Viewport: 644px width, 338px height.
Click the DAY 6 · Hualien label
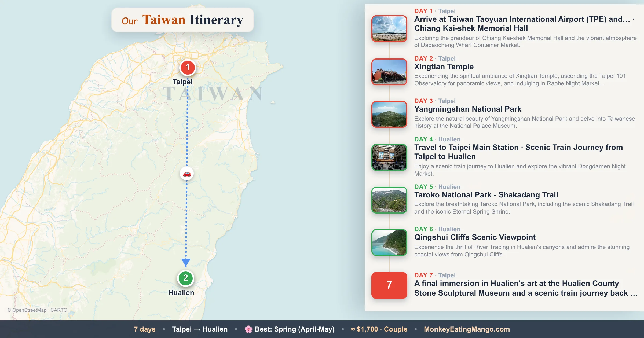[437, 229]
